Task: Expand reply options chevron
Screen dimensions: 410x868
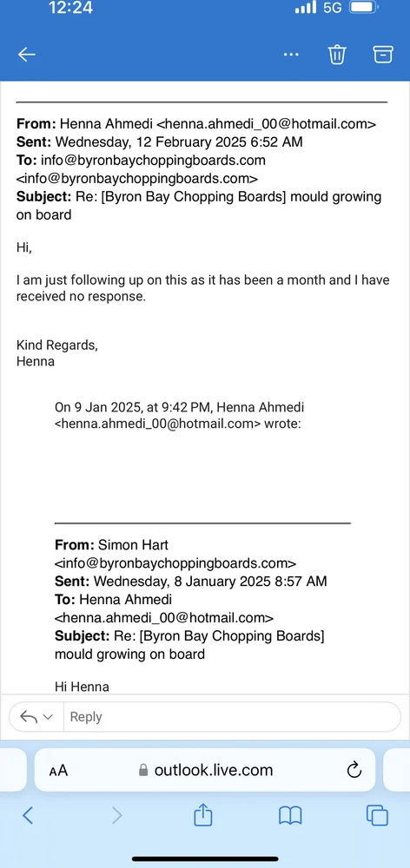Action: pyautogui.click(x=48, y=717)
